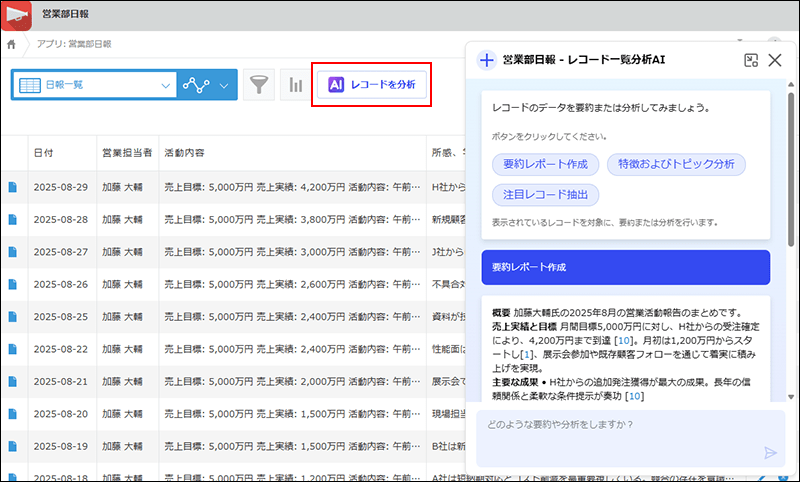Click the アプリ: 営業部日報 breadcrumb
Screen dimensions: 800x482
tap(74, 44)
